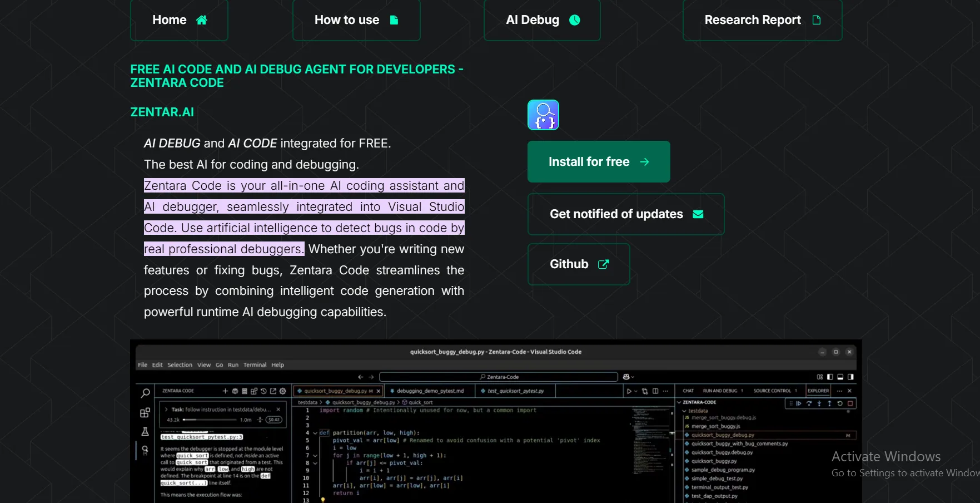
Task: Select Zentara Code icon in activity bar
Action: [145, 450]
